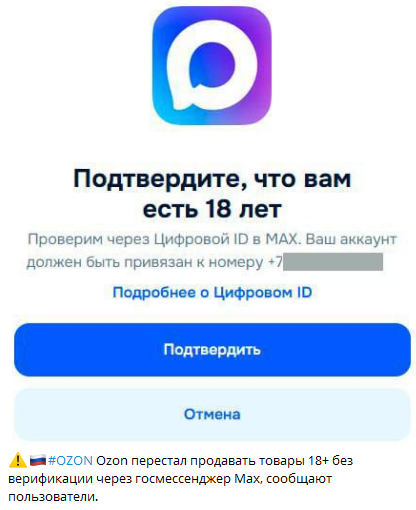The width and height of the screenshot is (416, 510).
Task: Click the text 'Проверим через Цифровой ID в MAX'
Action: pyautogui.click(x=163, y=239)
